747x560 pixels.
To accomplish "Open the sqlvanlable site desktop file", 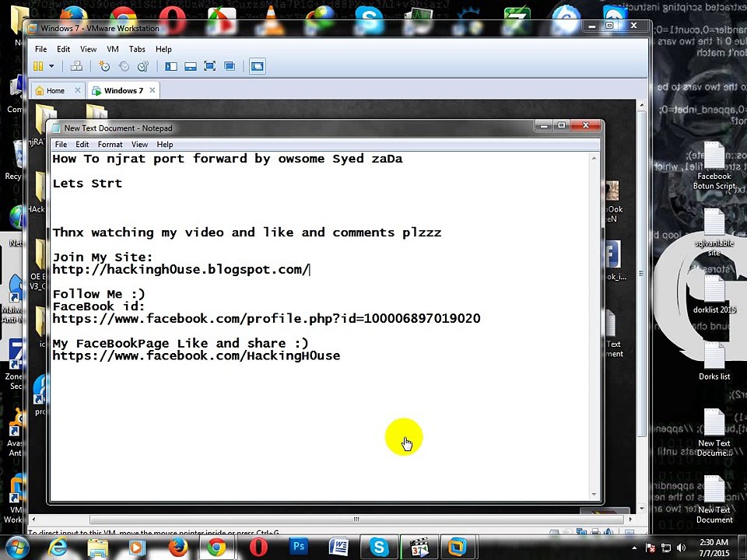I will point(714,233).
